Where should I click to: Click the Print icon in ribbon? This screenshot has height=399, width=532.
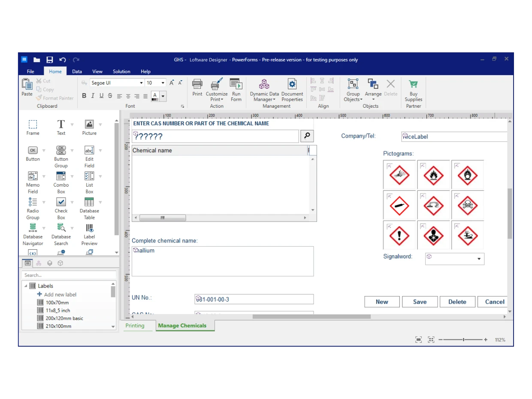pyautogui.click(x=197, y=85)
